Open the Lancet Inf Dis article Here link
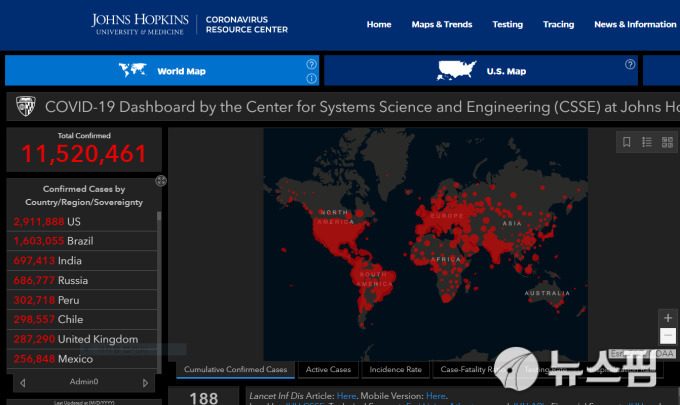 tap(346, 396)
